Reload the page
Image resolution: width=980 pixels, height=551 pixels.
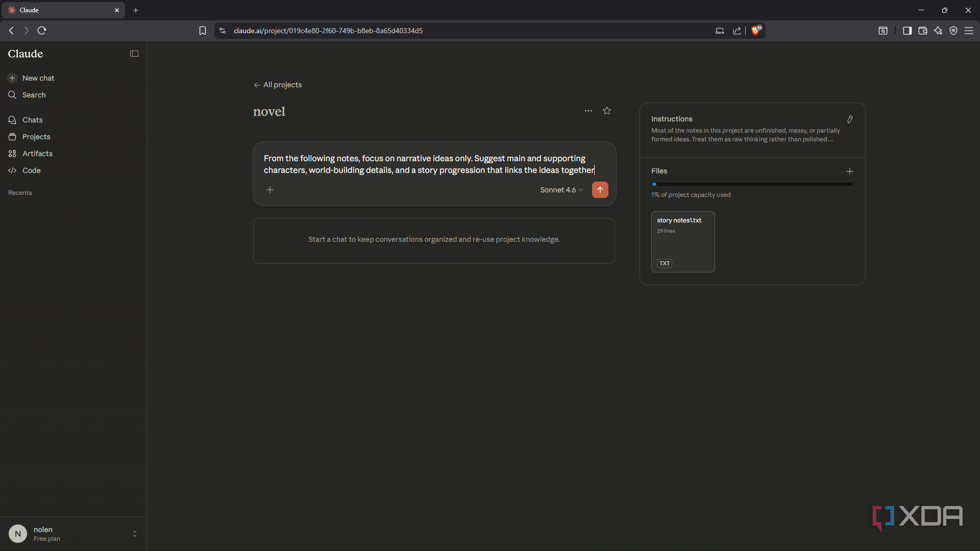click(42, 31)
